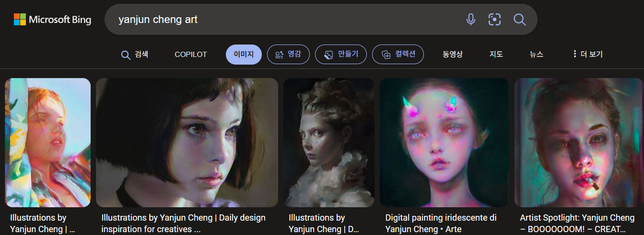644x235 pixels.
Task: Open the curly updo woman portrait thumbnail
Action: pyautogui.click(x=328, y=143)
